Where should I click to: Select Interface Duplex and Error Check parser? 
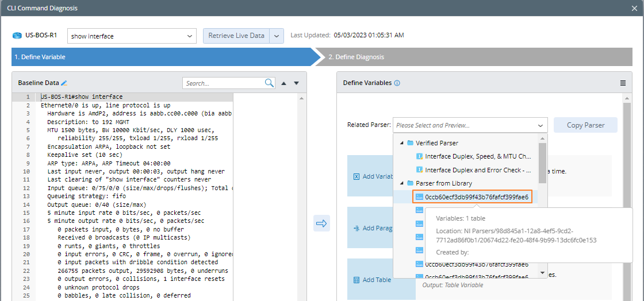point(478,170)
